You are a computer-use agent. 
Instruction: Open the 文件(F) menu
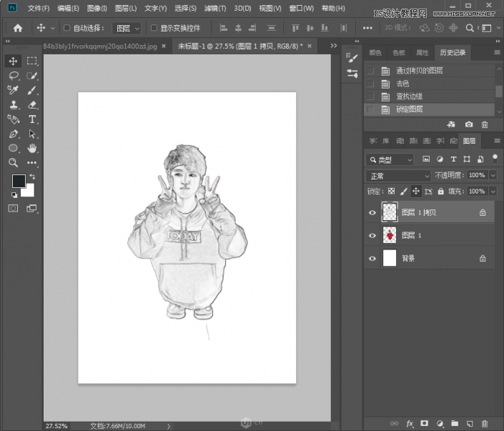tap(39, 9)
